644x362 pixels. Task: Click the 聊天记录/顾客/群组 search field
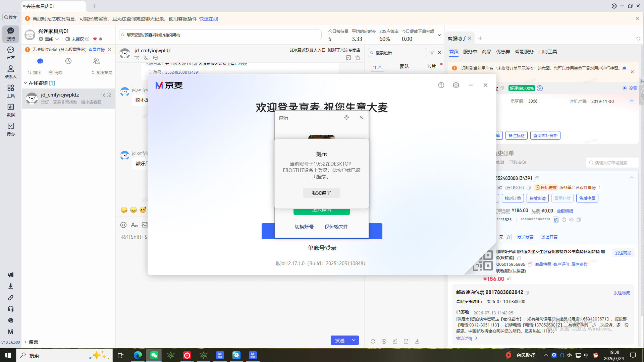coord(220,35)
